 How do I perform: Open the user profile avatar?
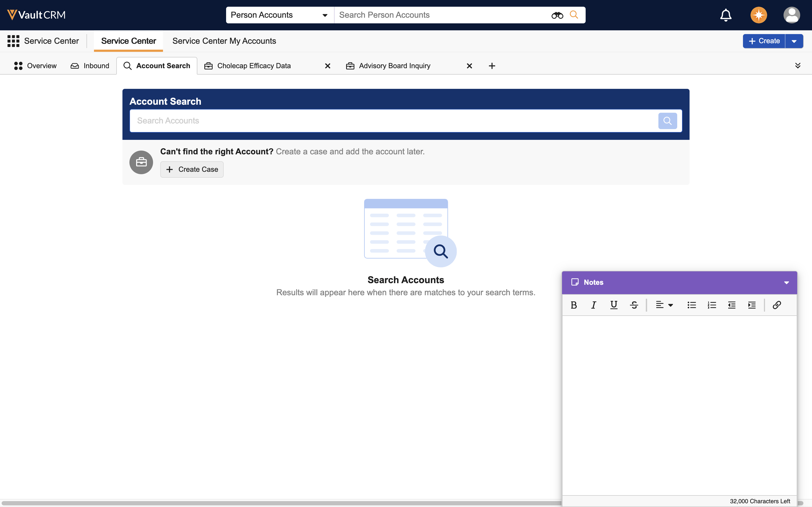click(792, 15)
